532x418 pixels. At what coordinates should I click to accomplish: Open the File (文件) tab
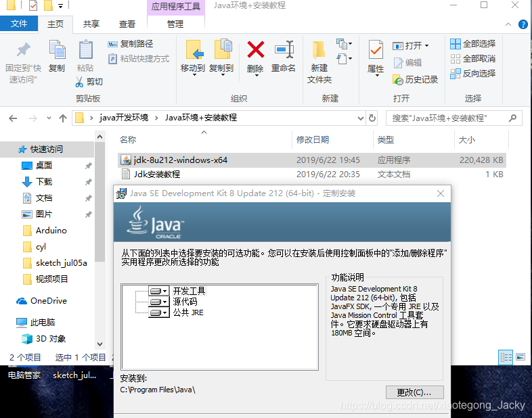coord(19,24)
